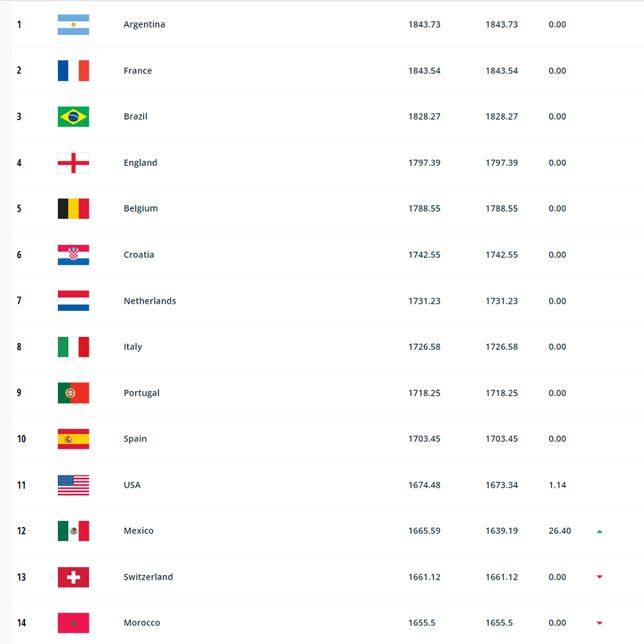Click Mexico's green up arrow indicator
The width and height of the screenshot is (644, 644).
pos(599,531)
